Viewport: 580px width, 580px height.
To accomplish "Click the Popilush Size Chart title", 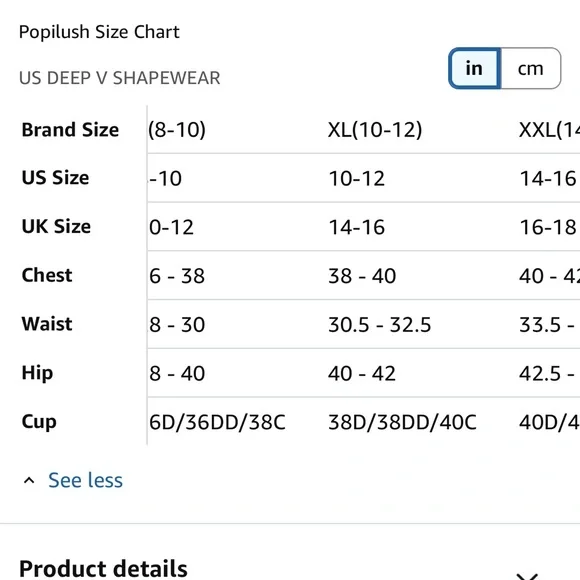I will tap(99, 32).
